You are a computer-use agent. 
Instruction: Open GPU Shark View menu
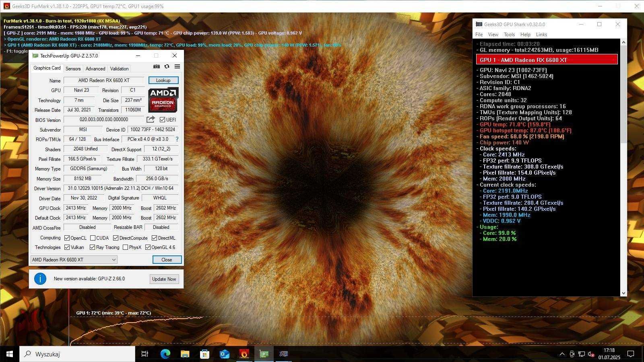pos(493,35)
